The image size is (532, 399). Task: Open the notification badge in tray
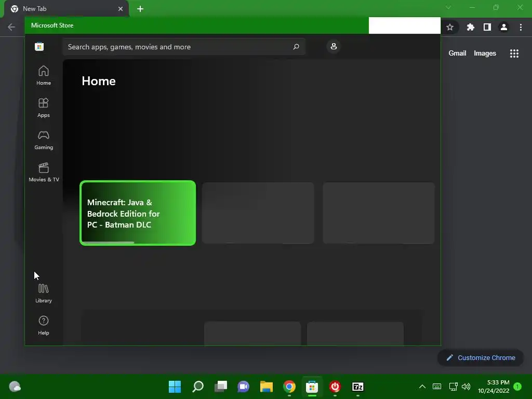click(517, 387)
